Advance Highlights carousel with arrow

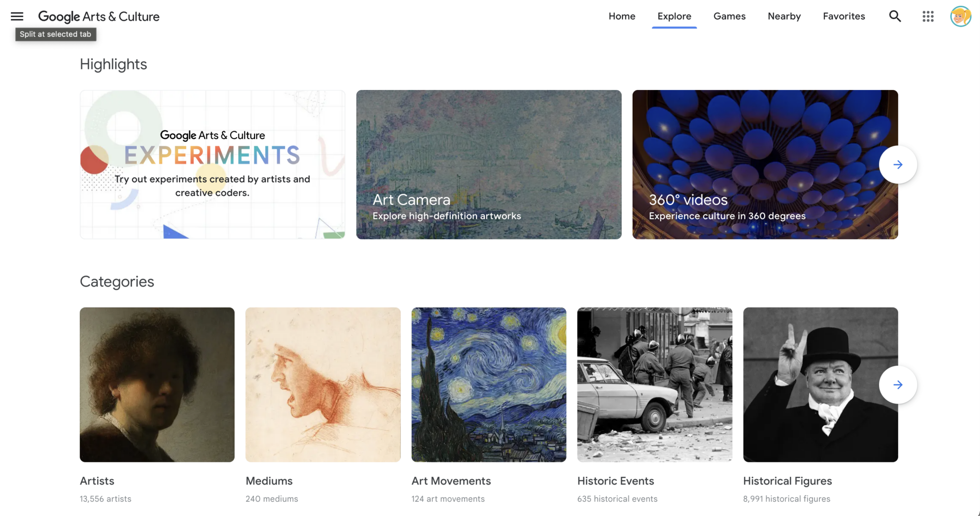(x=898, y=165)
